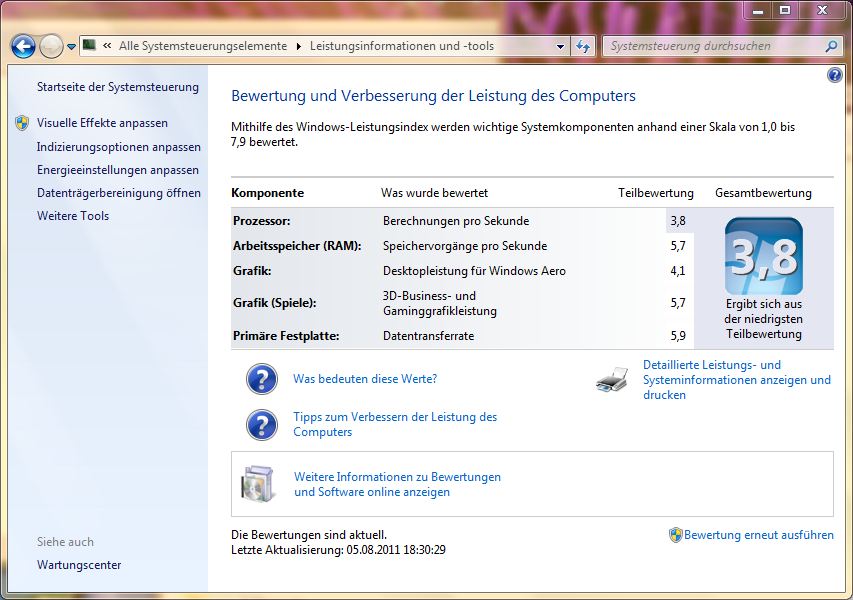Expand arrow after Alle Systemsteuerungselemente
Image resolution: width=853 pixels, height=600 pixels.
click(299, 46)
